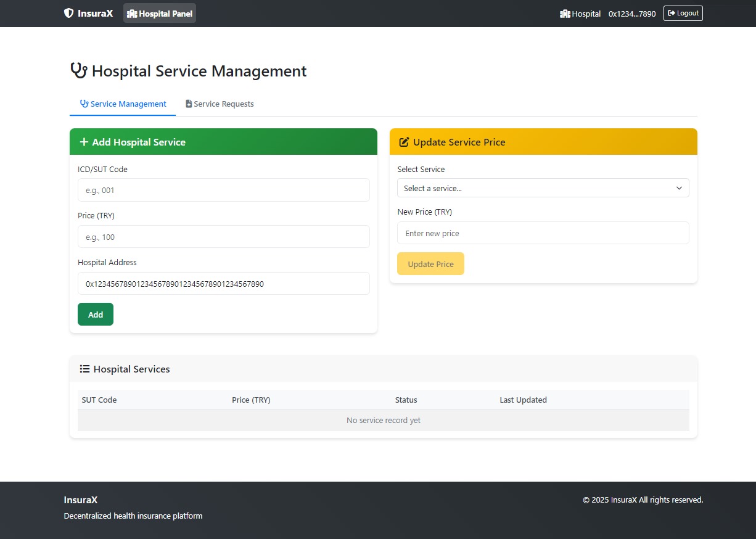Focus the New Price (TRY) input
756x539 pixels.
[x=543, y=233]
